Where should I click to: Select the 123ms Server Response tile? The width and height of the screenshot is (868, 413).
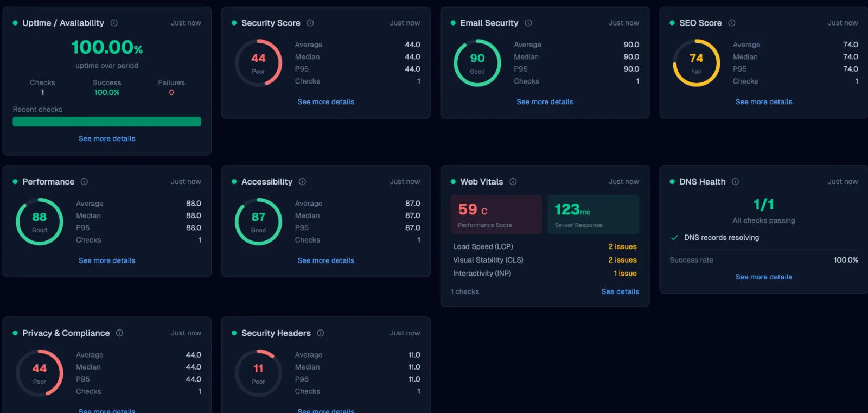point(593,215)
